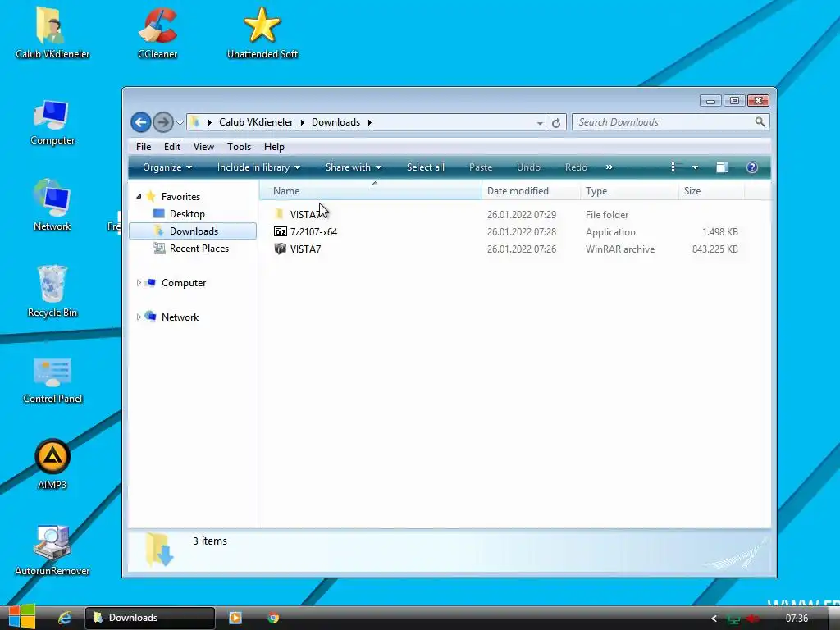
Task: Click the Paste toolbar button
Action: [x=481, y=167]
